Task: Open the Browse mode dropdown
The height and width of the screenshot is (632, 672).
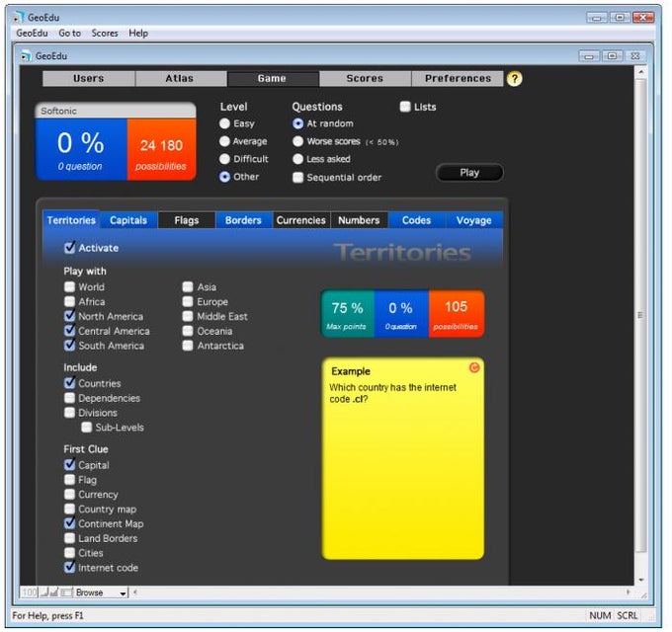Action: 102,592
